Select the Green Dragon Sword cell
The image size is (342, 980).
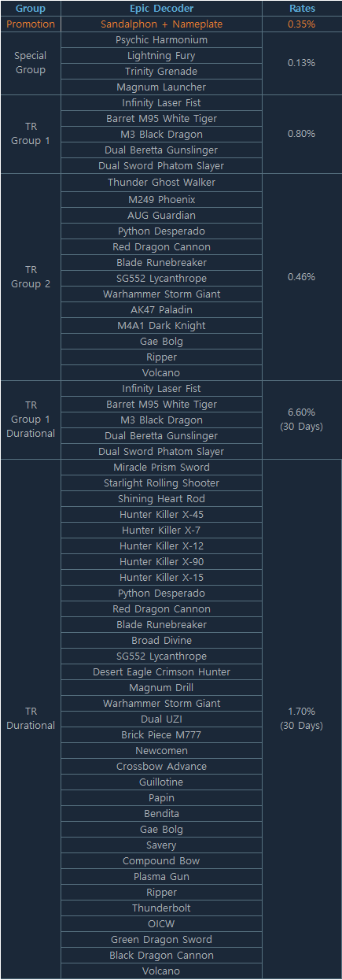click(x=161, y=940)
